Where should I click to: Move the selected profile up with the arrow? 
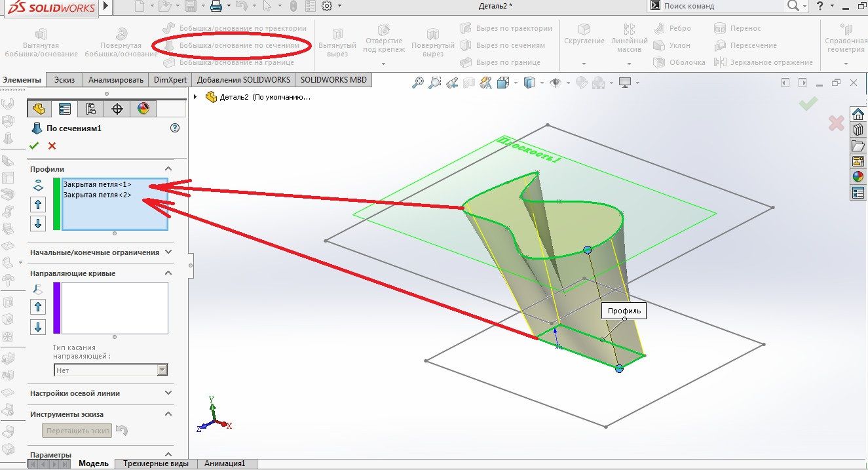[38, 205]
